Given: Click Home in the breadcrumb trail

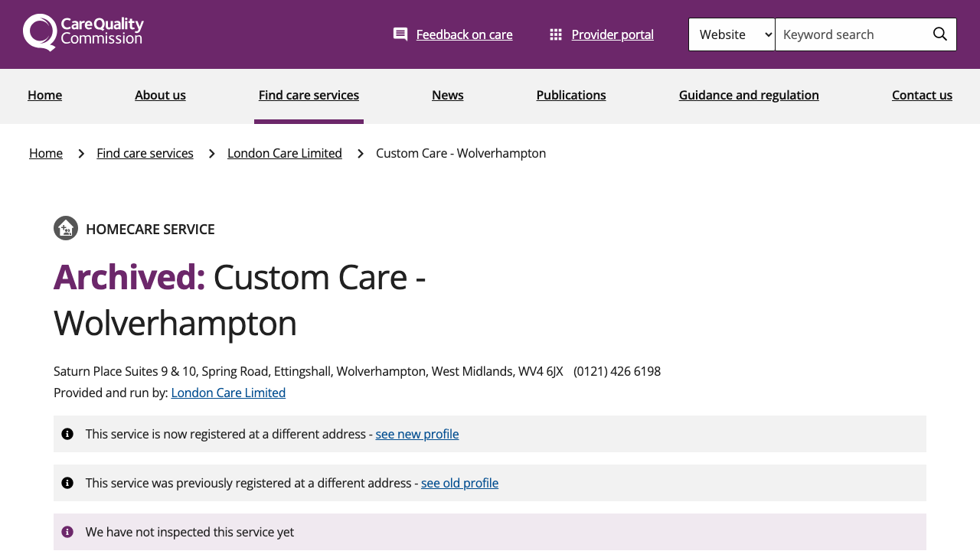Looking at the screenshot, I should click(46, 152).
